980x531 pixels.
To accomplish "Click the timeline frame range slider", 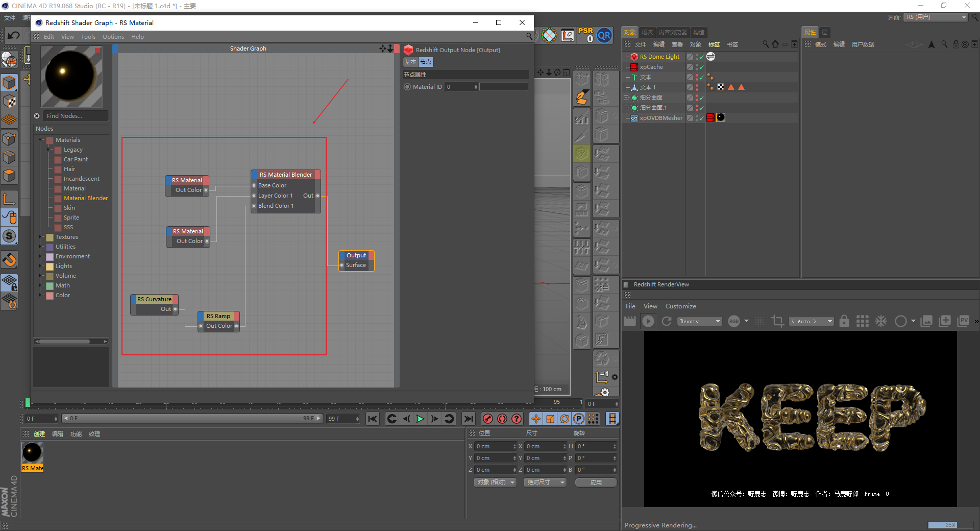I will click(192, 419).
